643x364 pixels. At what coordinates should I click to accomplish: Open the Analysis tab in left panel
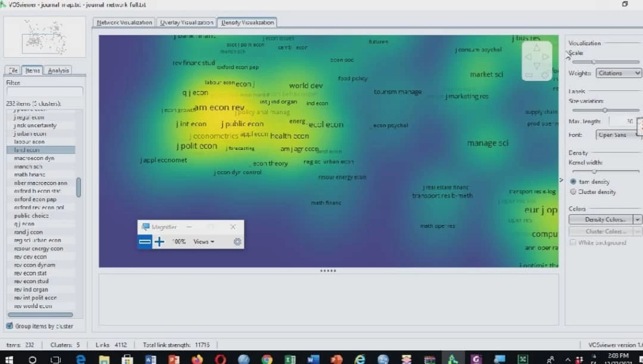coord(58,70)
